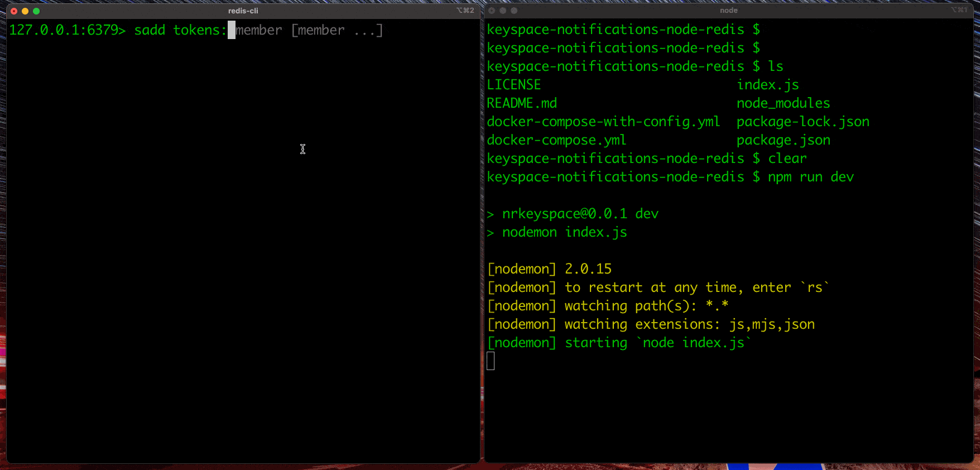The width and height of the screenshot is (980, 470).
Task: Click nodemon version 2.0.15 text
Action: [x=588, y=269]
